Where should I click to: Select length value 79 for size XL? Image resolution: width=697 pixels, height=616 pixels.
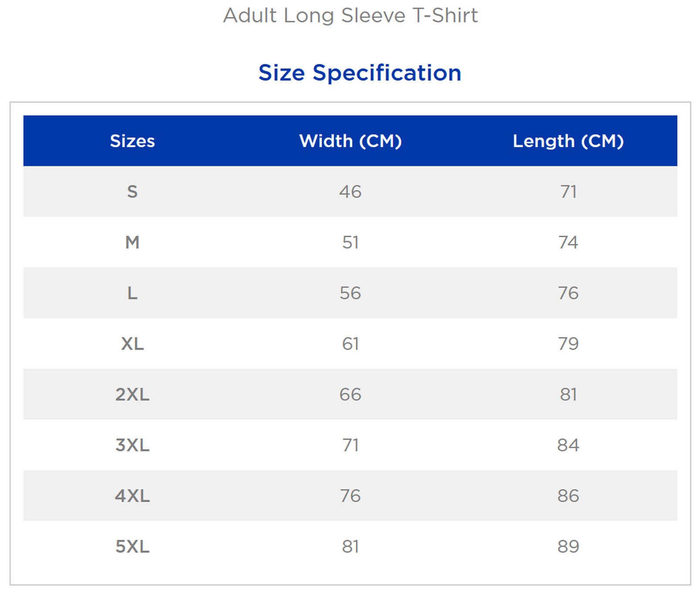pyautogui.click(x=568, y=344)
